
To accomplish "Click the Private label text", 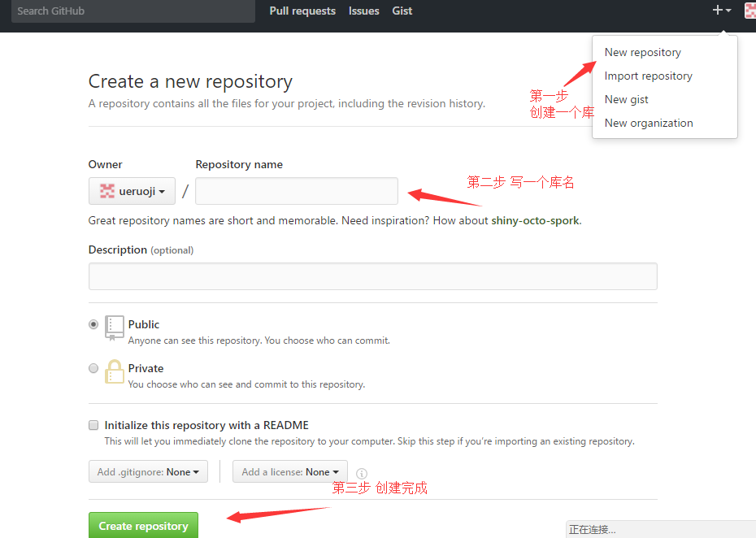I will click(x=146, y=368).
